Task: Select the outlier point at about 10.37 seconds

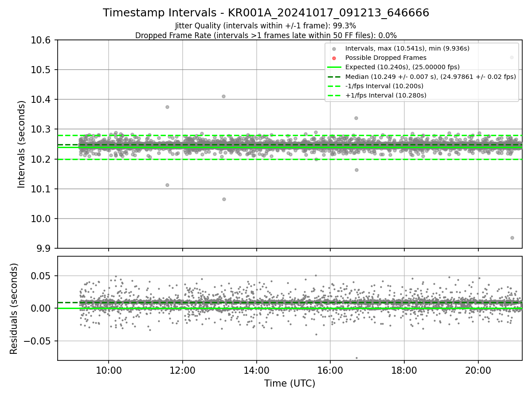Action: (x=167, y=107)
